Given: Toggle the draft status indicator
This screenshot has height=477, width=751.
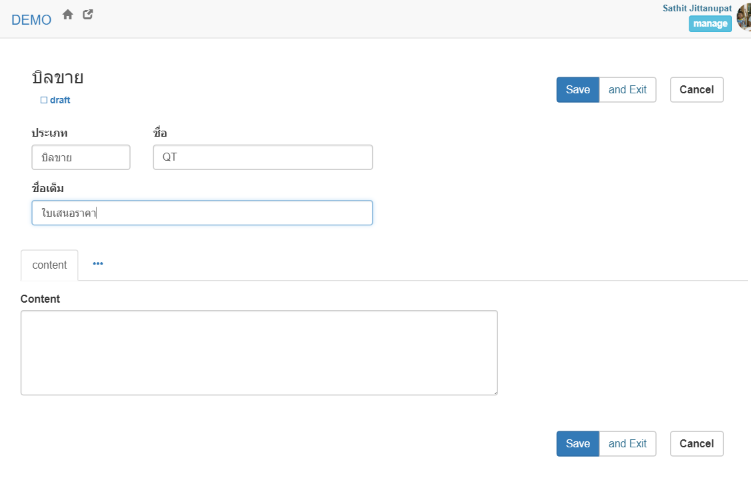Looking at the screenshot, I should 55,100.
